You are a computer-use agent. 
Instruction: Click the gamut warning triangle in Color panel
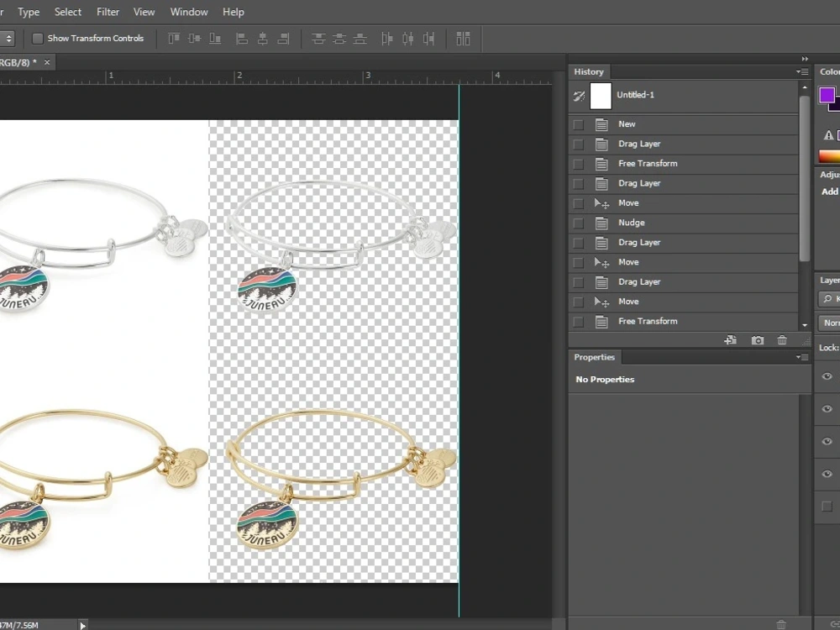(x=828, y=135)
